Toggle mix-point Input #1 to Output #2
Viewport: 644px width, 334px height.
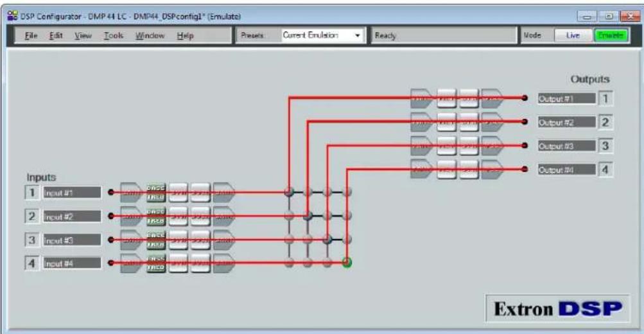point(308,191)
